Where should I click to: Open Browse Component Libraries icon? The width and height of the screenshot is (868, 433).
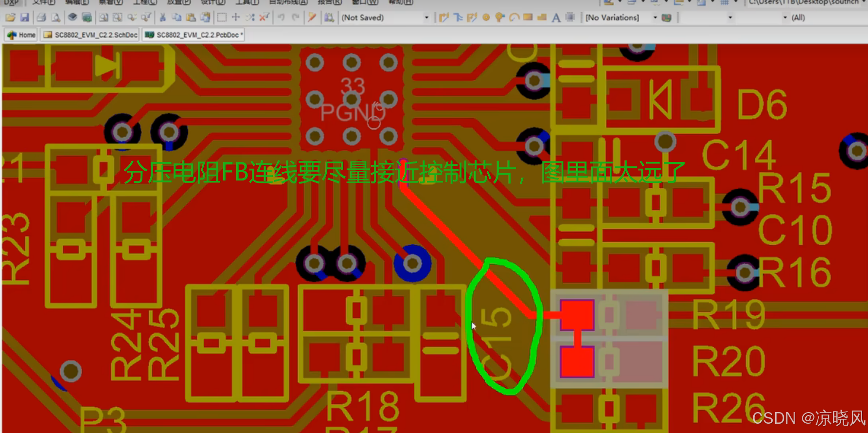[329, 18]
